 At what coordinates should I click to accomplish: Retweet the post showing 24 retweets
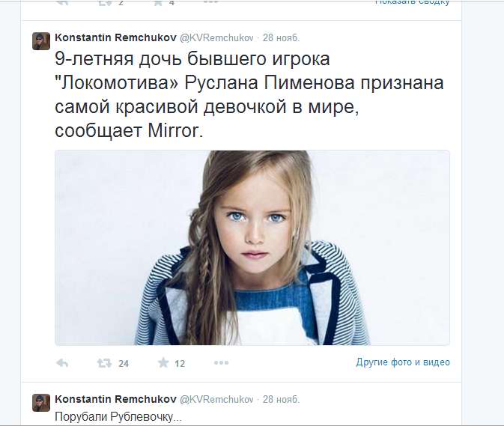pos(104,363)
